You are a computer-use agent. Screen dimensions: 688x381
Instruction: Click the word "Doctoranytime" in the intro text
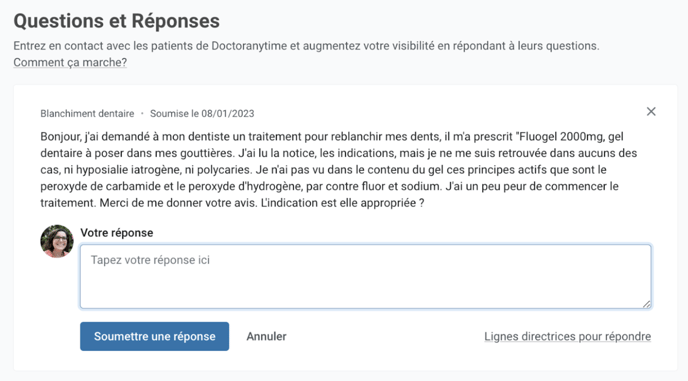click(249, 46)
